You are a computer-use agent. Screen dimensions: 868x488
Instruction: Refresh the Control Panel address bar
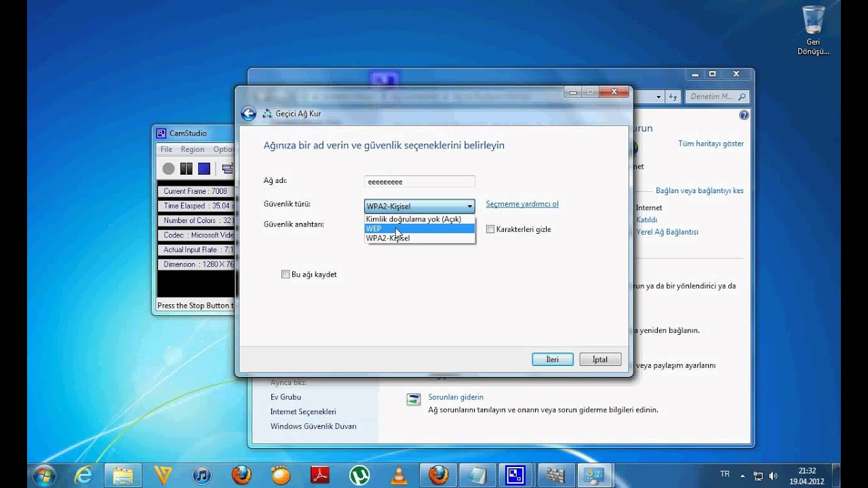point(673,97)
